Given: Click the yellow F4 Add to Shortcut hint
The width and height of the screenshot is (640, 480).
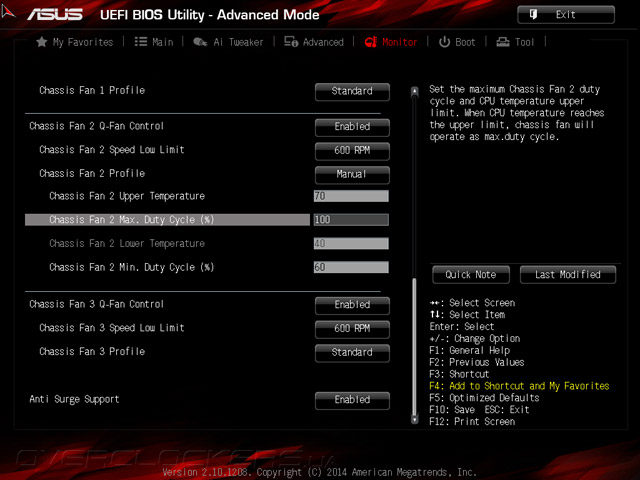Looking at the screenshot, I should point(519,386).
